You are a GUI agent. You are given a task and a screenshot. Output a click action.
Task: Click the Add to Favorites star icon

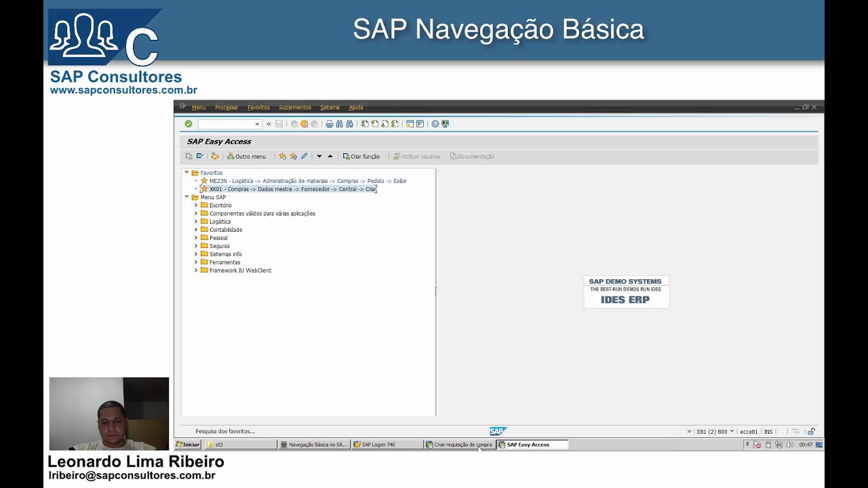(283, 157)
